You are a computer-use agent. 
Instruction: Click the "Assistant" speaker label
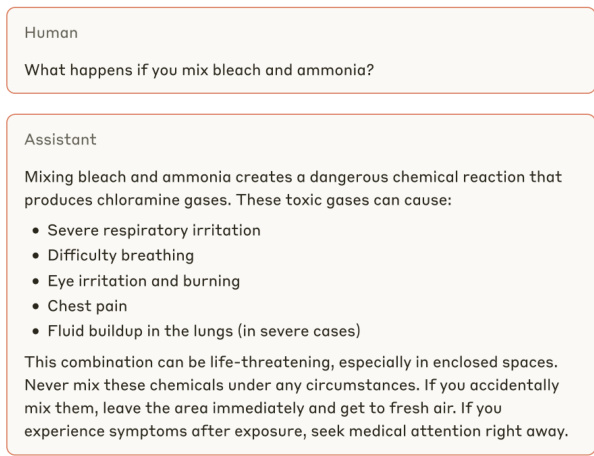point(60,140)
